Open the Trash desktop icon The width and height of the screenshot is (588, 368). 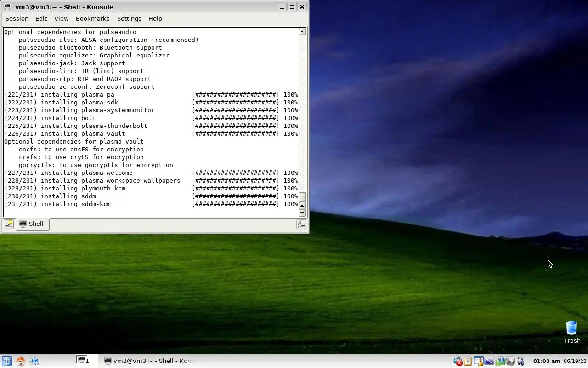click(x=572, y=332)
